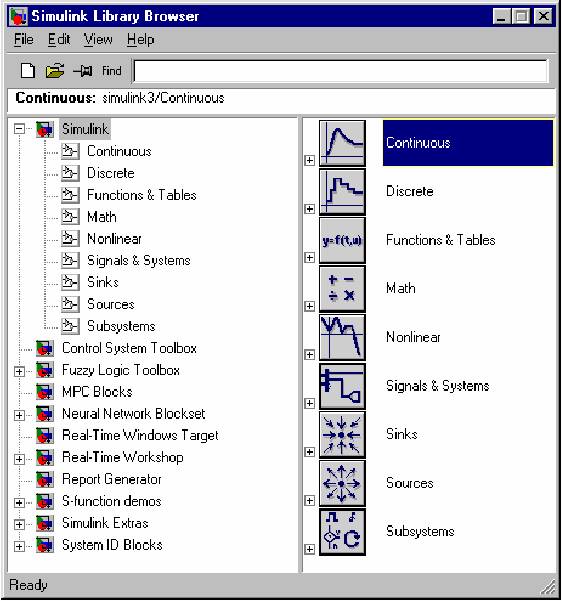
Task: Click the Open folder toolbar icon
Action: tap(55, 71)
